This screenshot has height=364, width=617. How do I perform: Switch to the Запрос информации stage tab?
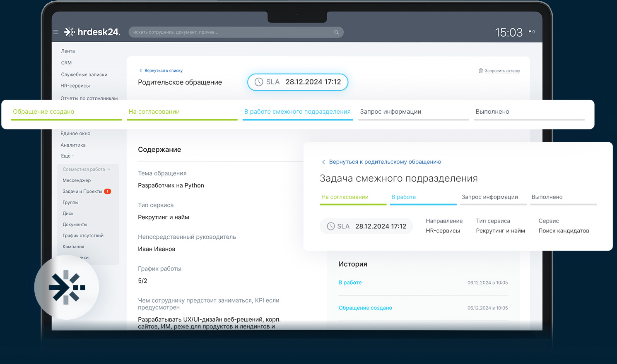click(x=390, y=111)
